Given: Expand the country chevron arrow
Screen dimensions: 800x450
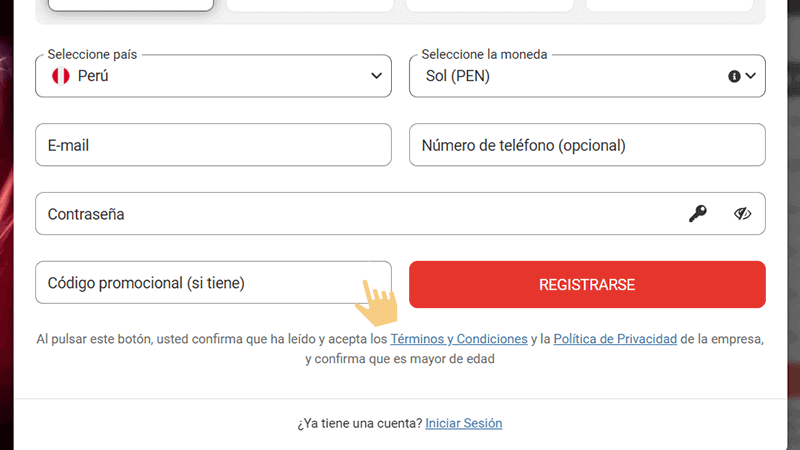Looking at the screenshot, I should pyautogui.click(x=376, y=76).
